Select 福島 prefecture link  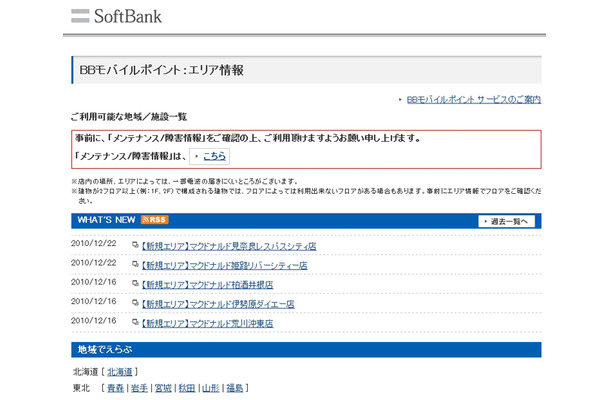(235, 388)
